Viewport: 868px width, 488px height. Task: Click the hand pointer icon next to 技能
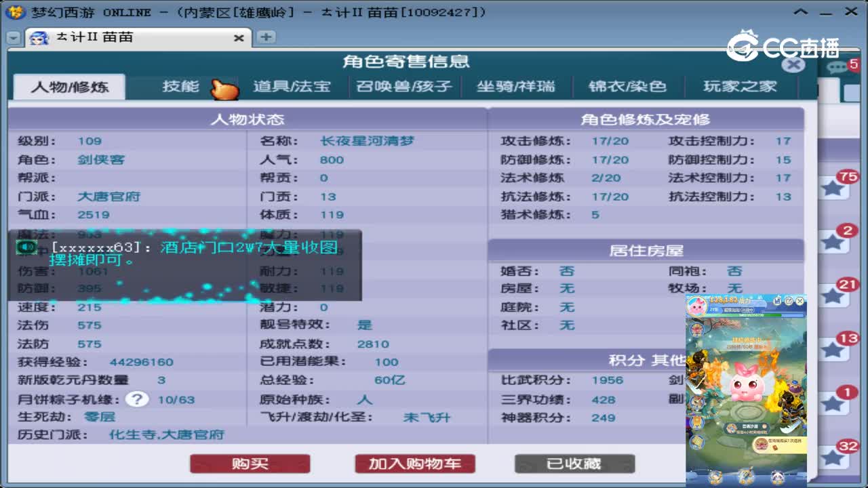coord(224,87)
